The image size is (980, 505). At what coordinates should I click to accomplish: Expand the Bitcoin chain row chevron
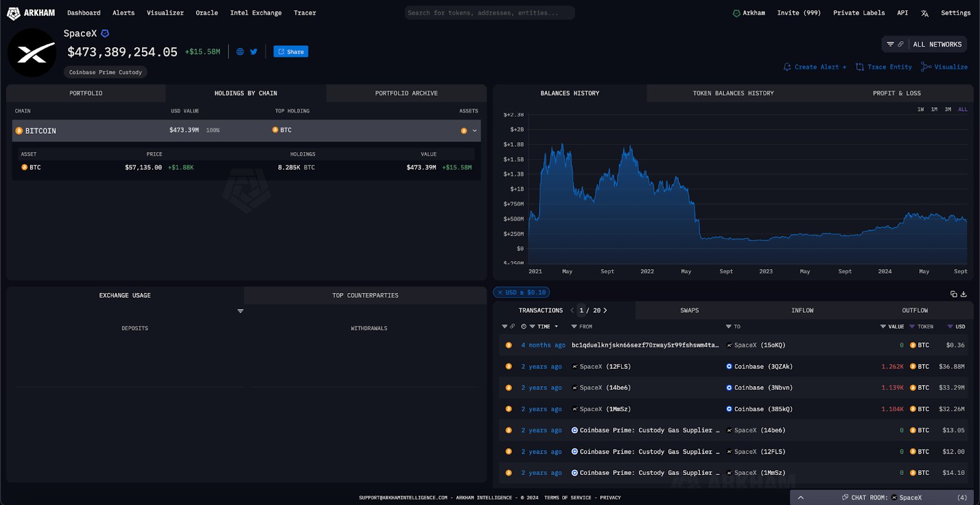pyautogui.click(x=475, y=131)
